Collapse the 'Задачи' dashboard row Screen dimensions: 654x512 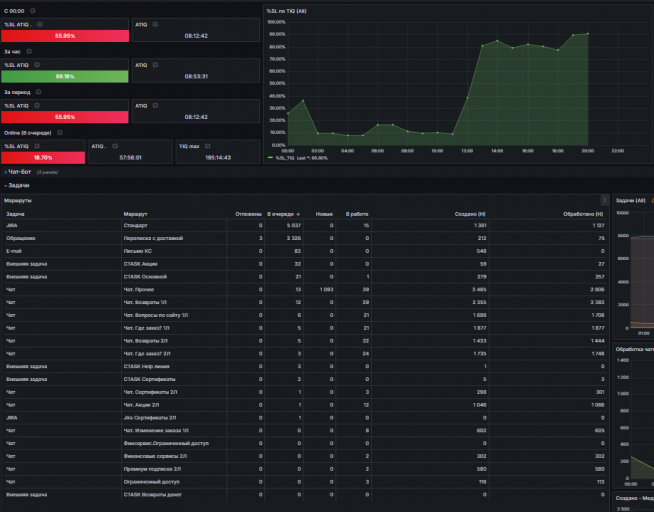tap(17, 185)
